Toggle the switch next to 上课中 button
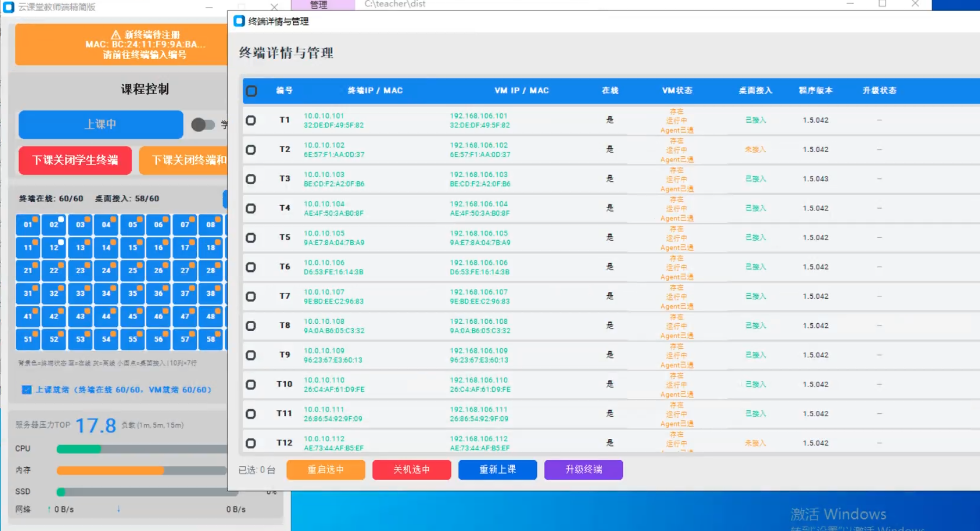This screenshot has height=531, width=980. 203,124
